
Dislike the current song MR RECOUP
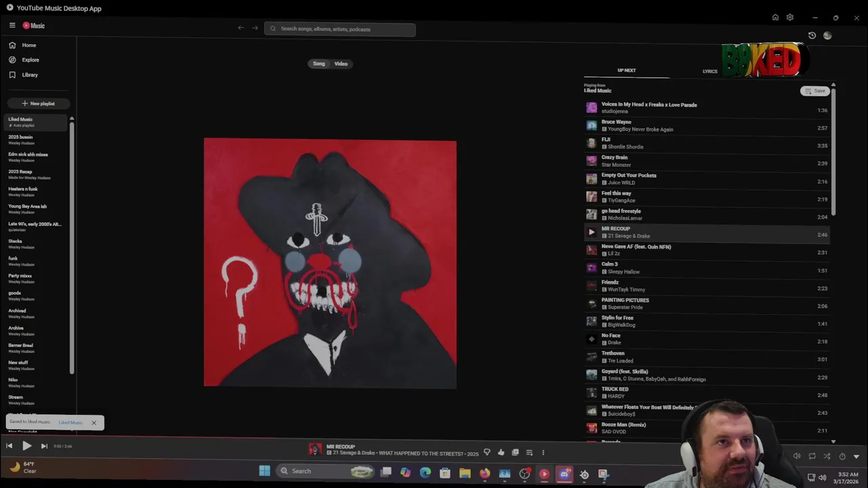click(487, 452)
